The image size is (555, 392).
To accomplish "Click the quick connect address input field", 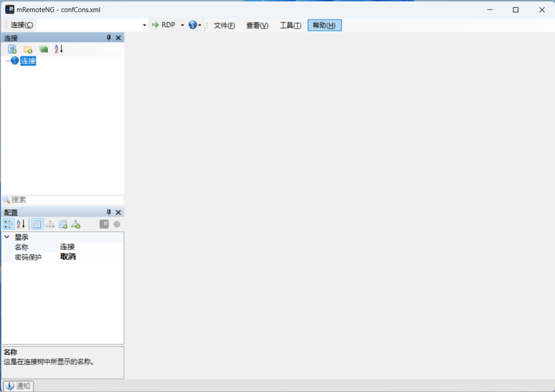I will pyautogui.click(x=89, y=25).
